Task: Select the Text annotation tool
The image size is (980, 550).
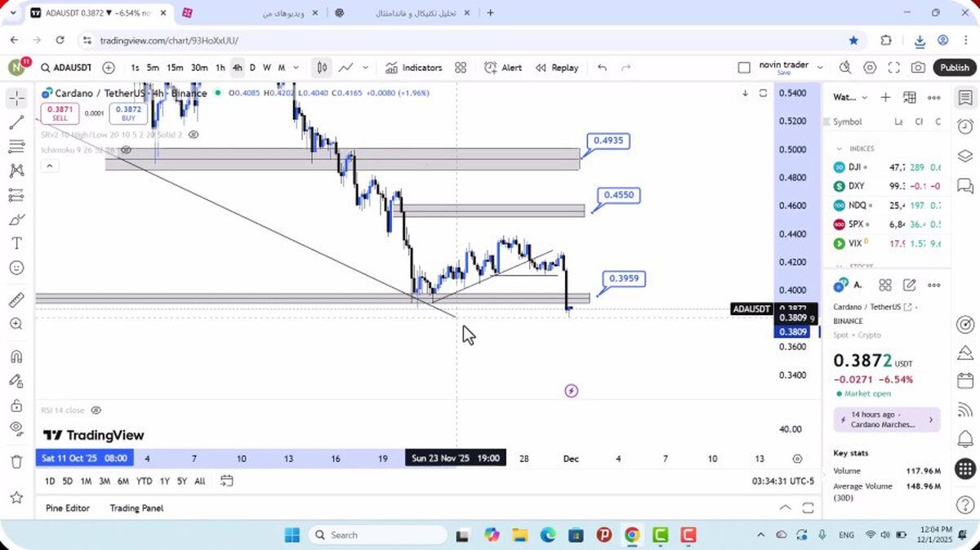Action: [16, 243]
